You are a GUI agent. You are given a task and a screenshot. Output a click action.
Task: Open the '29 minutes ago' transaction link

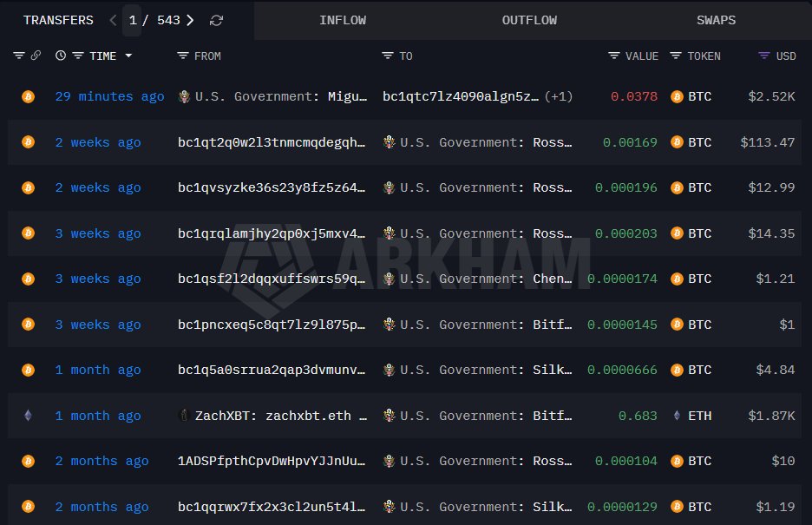click(110, 96)
